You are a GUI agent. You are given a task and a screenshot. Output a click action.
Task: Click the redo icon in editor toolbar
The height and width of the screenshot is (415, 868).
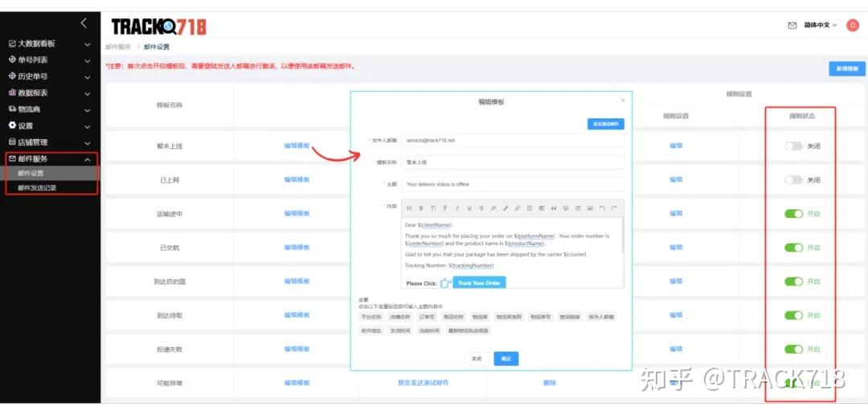pyautogui.click(x=614, y=208)
